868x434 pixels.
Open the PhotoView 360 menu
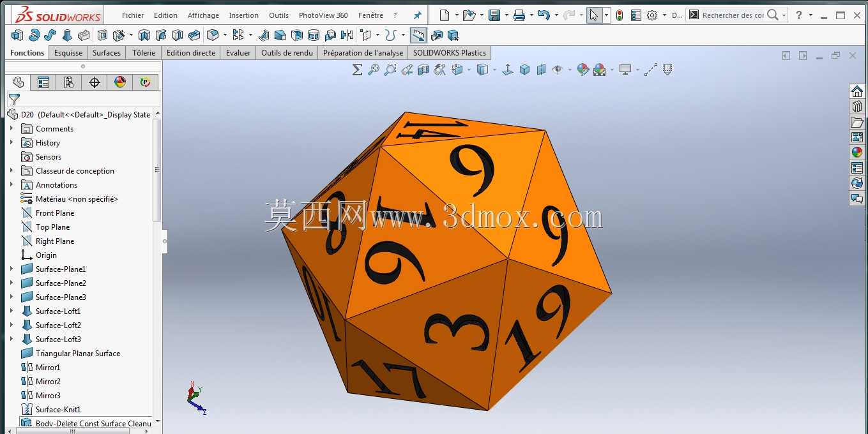(323, 15)
